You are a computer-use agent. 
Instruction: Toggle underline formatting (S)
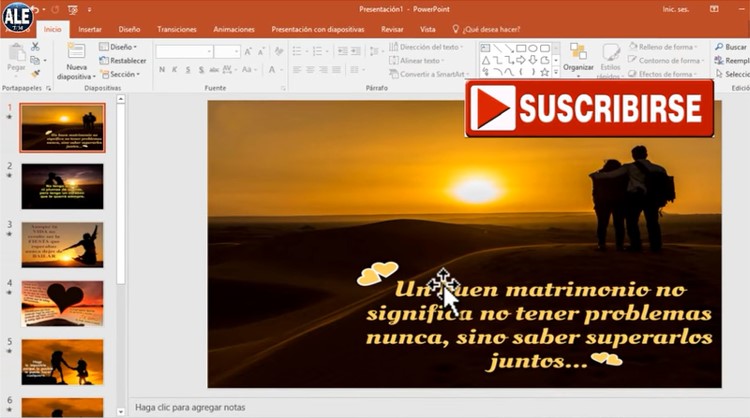[x=189, y=70]
